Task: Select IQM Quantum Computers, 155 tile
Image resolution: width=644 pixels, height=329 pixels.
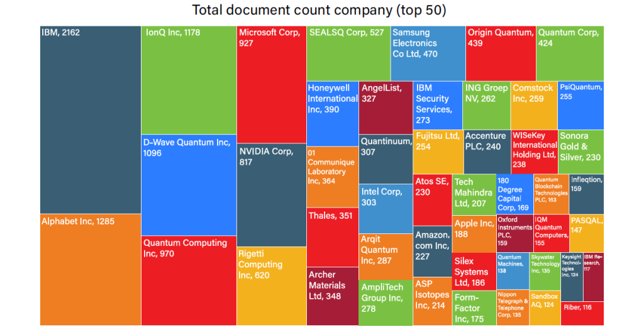Action: pos(552,233)
